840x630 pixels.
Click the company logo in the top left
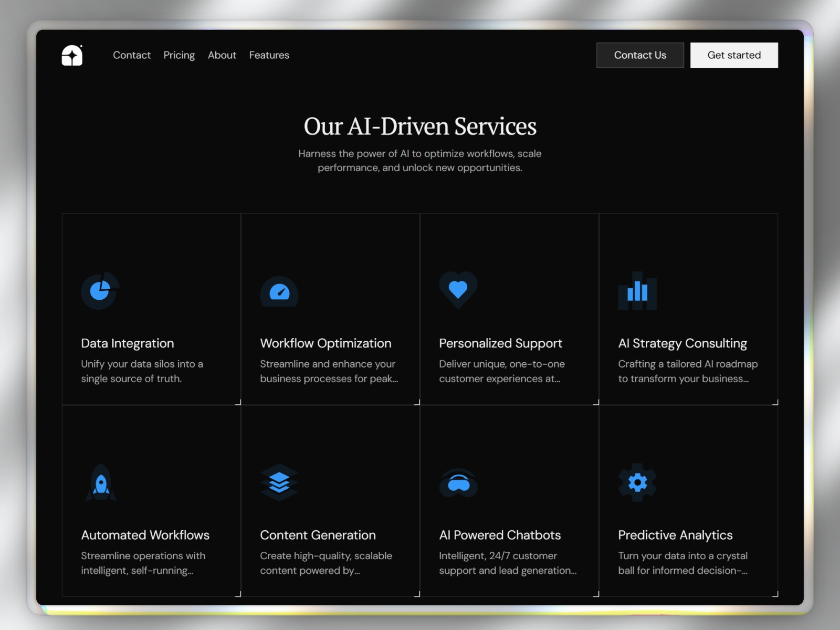point(72,55)
